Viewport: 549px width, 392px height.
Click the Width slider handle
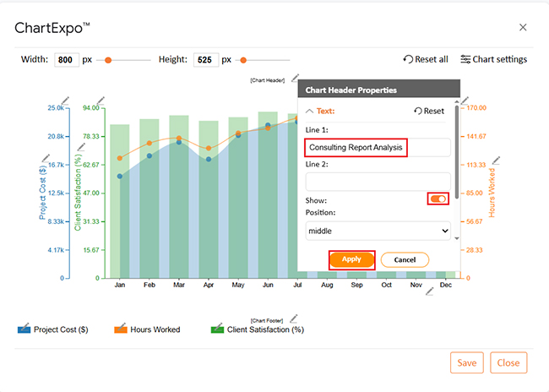tap(109, 60)
